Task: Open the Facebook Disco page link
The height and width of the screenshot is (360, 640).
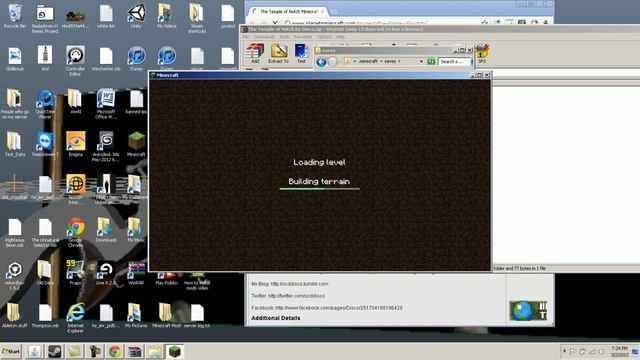Action: [339, 308]
